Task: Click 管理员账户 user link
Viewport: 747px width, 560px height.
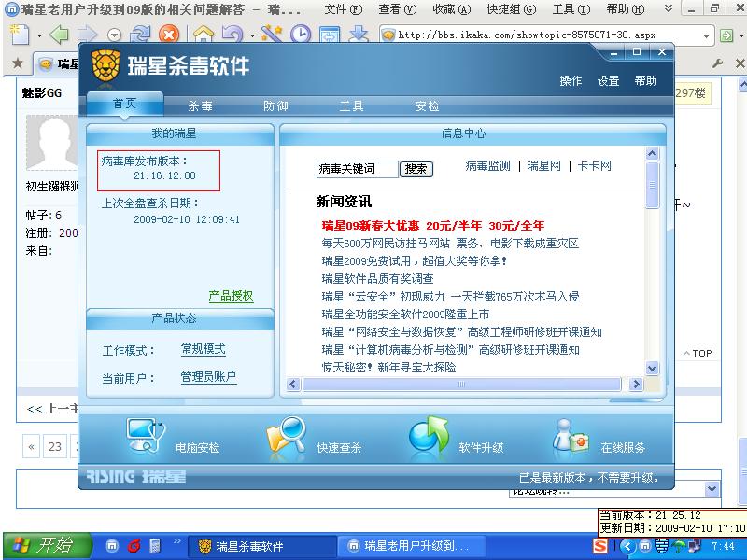Action: pos(208,377)
